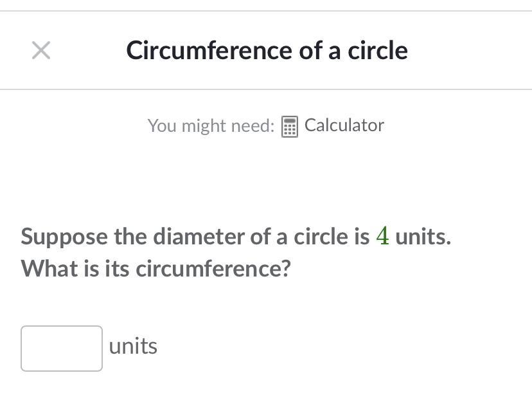
Task: Click the "units" label beside the answer box
Action: pos(133,347)
